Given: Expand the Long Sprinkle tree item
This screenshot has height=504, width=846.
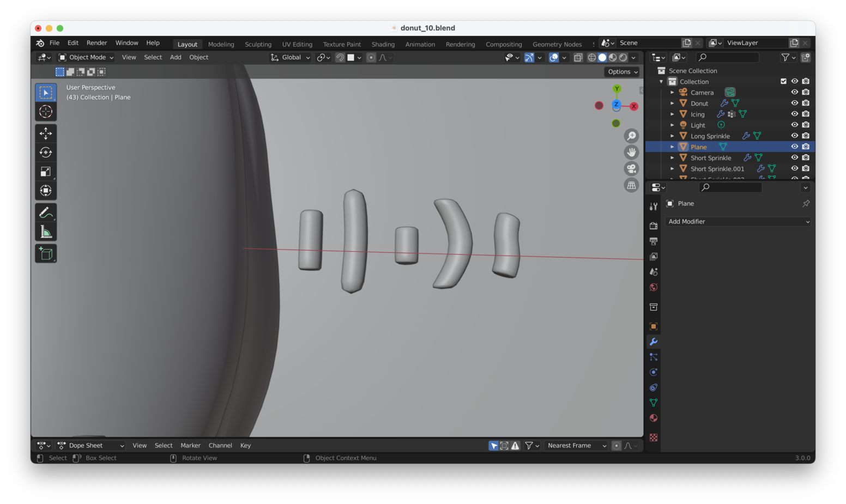Looking at the screenshot, I should tap(672, 136).
